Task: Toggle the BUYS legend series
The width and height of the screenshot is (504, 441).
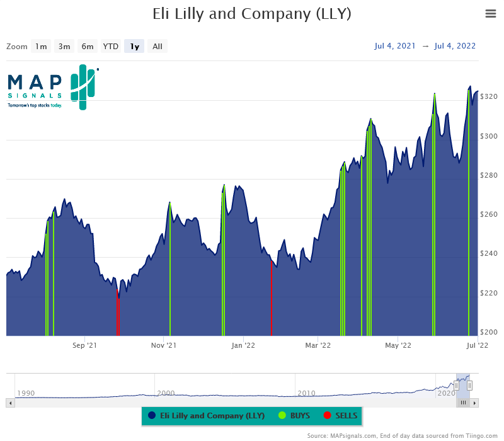Action: 294,416
